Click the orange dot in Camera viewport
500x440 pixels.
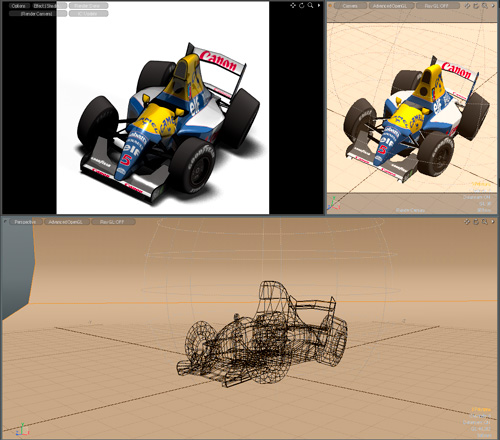pyautogui.click(x=330, y=6)
